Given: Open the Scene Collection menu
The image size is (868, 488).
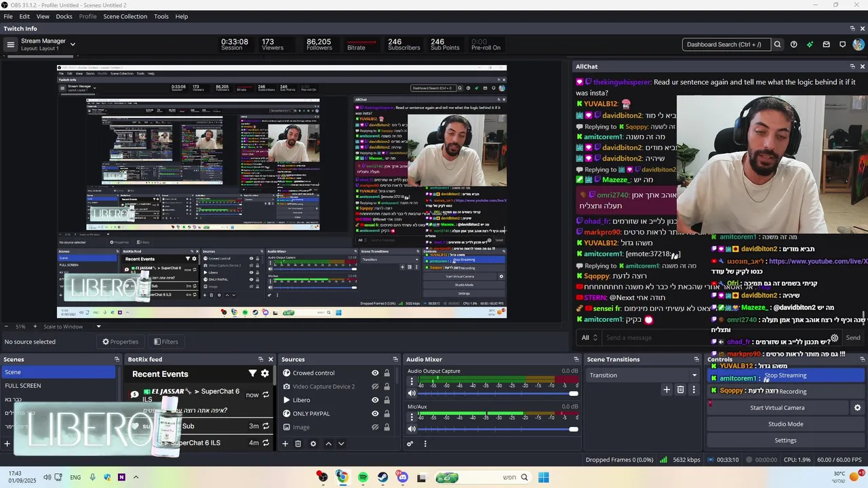Looking at the screenshot, I should 125,16.
